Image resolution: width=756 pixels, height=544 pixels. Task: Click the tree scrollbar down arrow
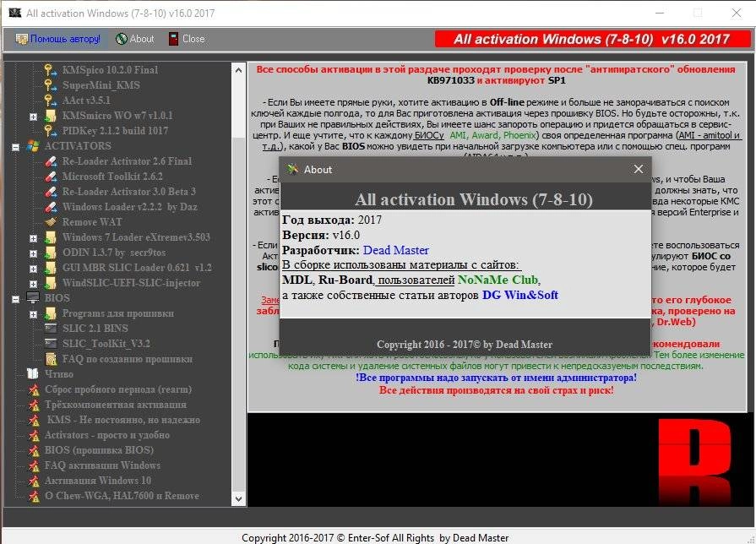tap(239, 498)
